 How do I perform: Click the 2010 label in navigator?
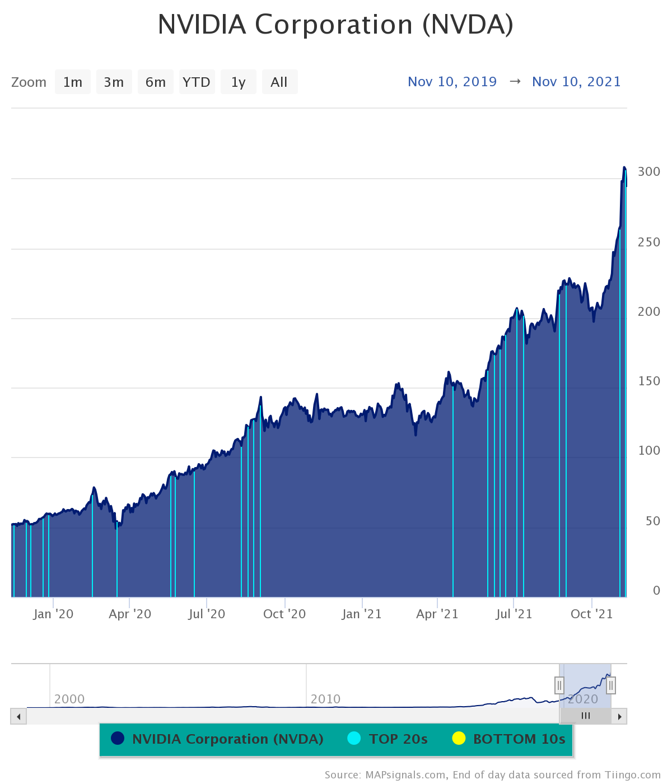325,699
